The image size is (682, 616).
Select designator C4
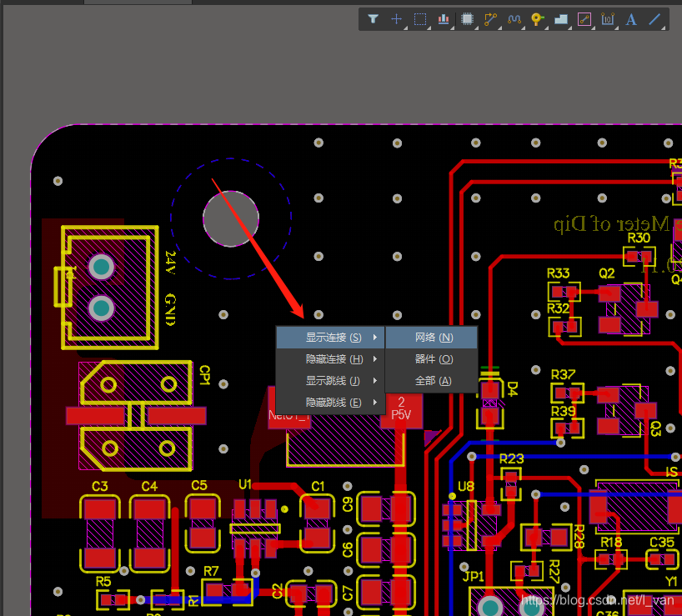149,486
